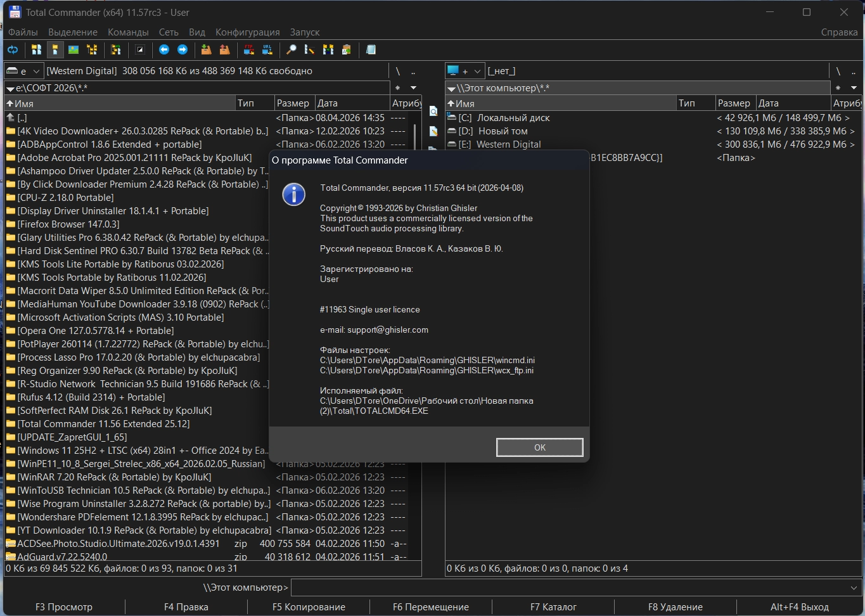
Task: Open the Файлы menu
Action: pyautogui.click(x=23, y=32)
